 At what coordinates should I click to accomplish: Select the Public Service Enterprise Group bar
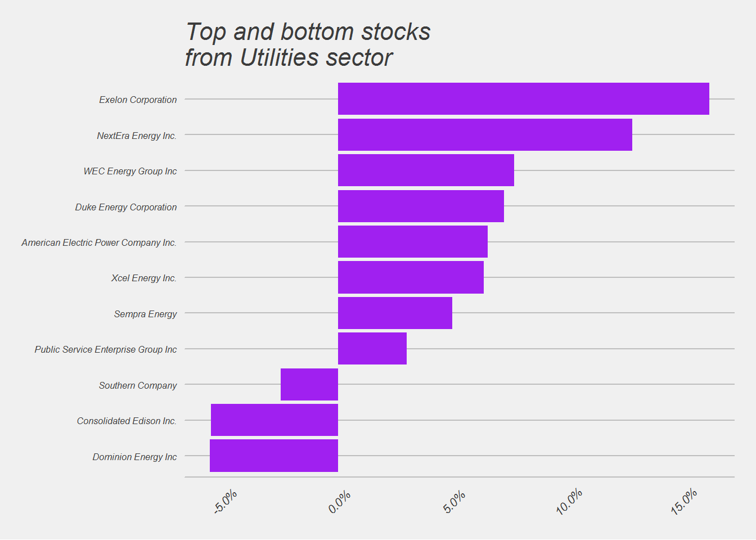(372, 349)
